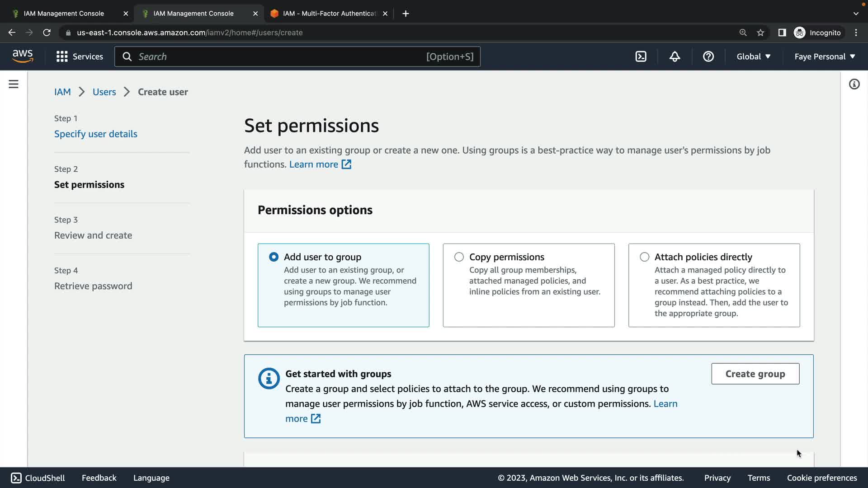Open the notifications bell
868x488 pixels.
point(675,56)
